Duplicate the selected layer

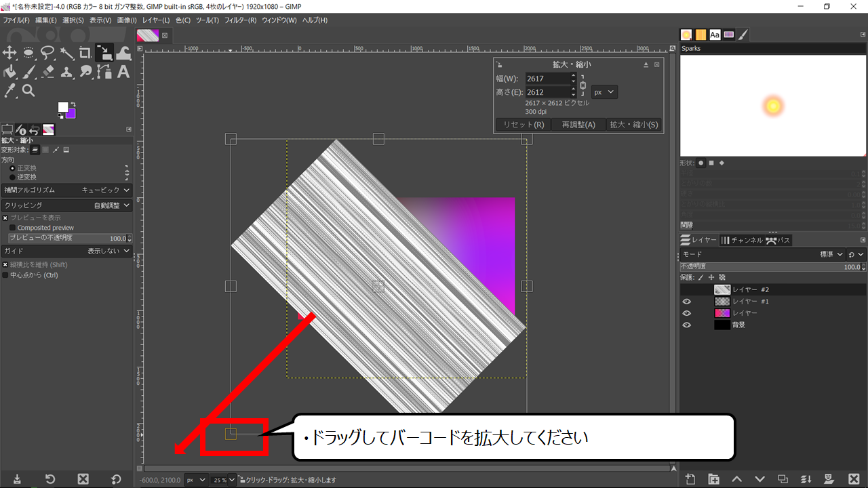[783, 479]
